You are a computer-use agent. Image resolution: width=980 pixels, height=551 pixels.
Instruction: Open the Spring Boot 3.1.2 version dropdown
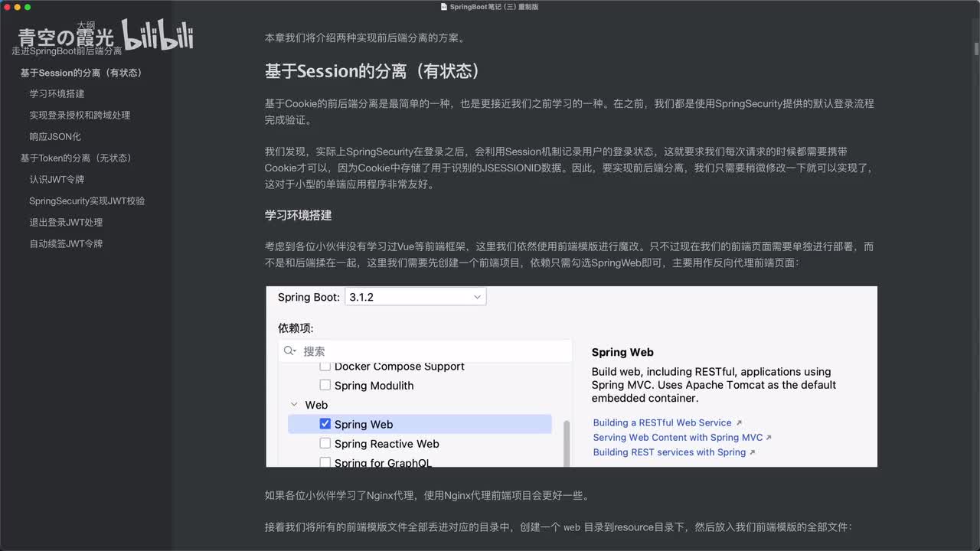pyautogui.click(x=415, y=297)
